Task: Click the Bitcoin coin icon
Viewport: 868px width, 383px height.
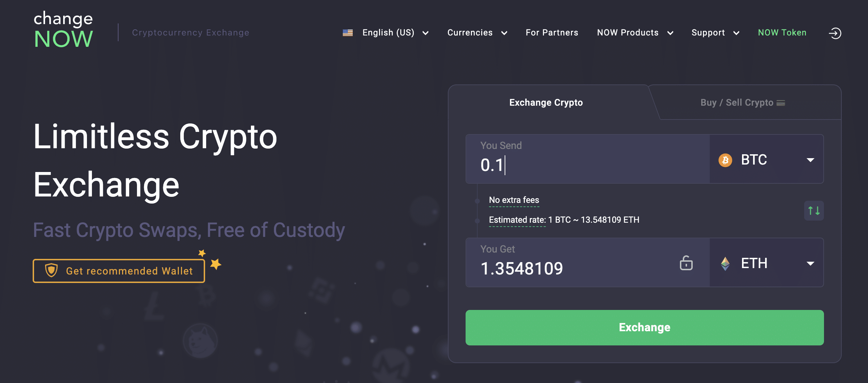Action: (725, 160)
